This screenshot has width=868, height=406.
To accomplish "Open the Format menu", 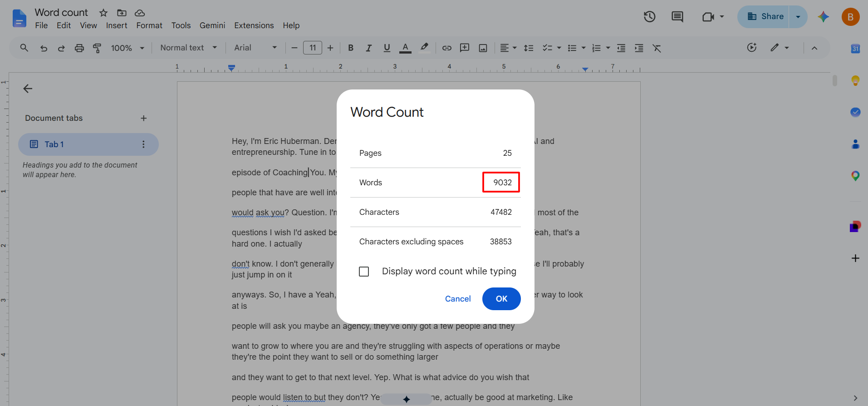I will tap(149, 25).
